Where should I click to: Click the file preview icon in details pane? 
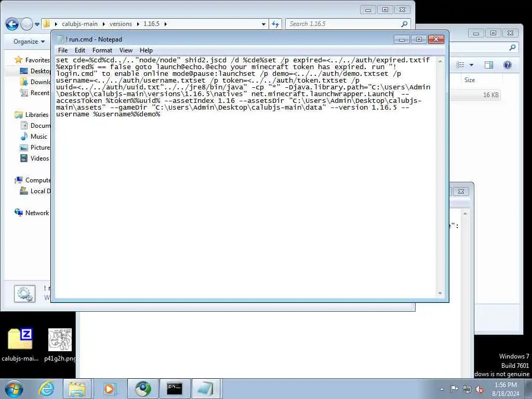24,294
